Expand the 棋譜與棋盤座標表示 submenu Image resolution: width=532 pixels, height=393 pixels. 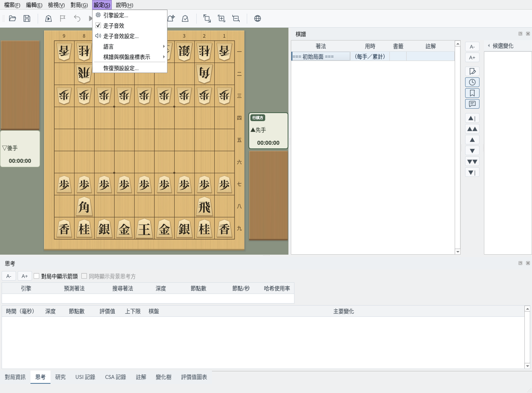coord(130,57)
